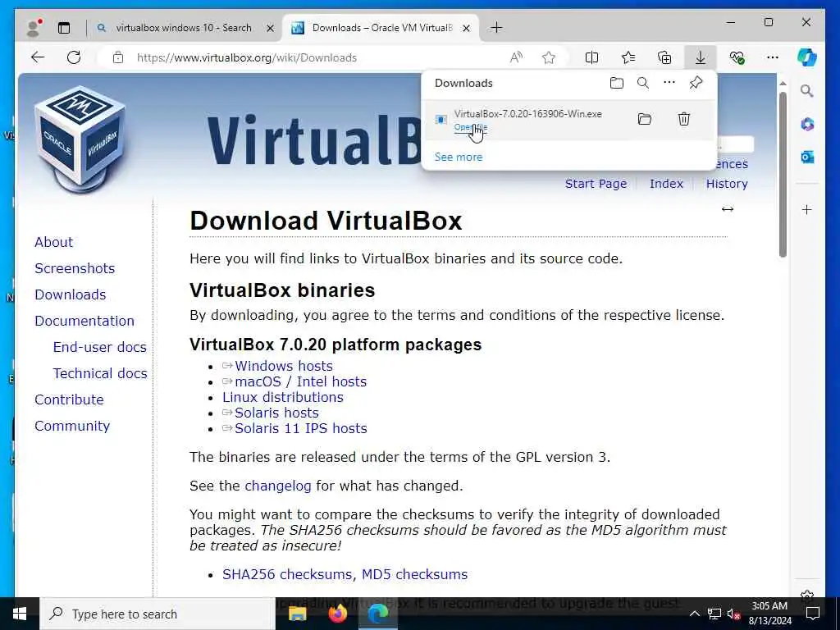Click About in the left sidebar
This screenshot has height=630, width=840.
[x=53, y=242]
